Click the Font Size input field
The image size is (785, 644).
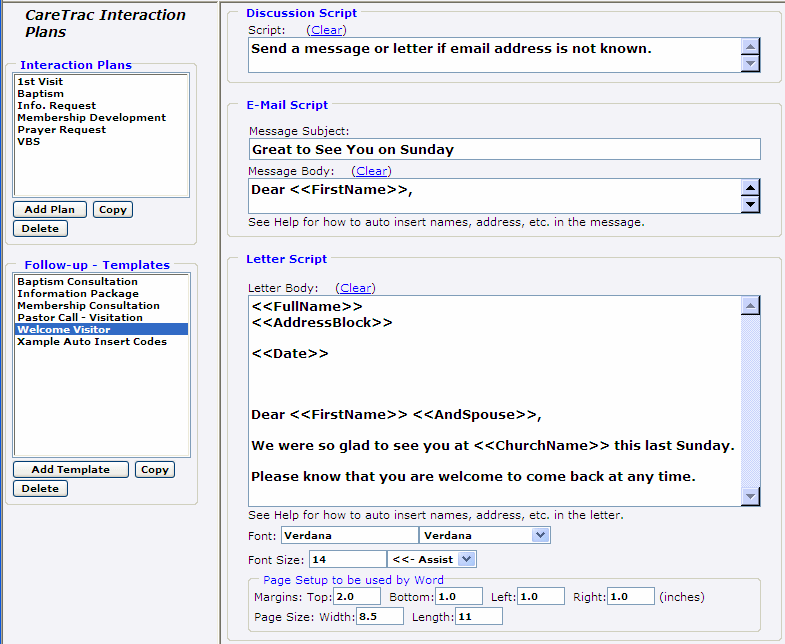pos(347,559)
